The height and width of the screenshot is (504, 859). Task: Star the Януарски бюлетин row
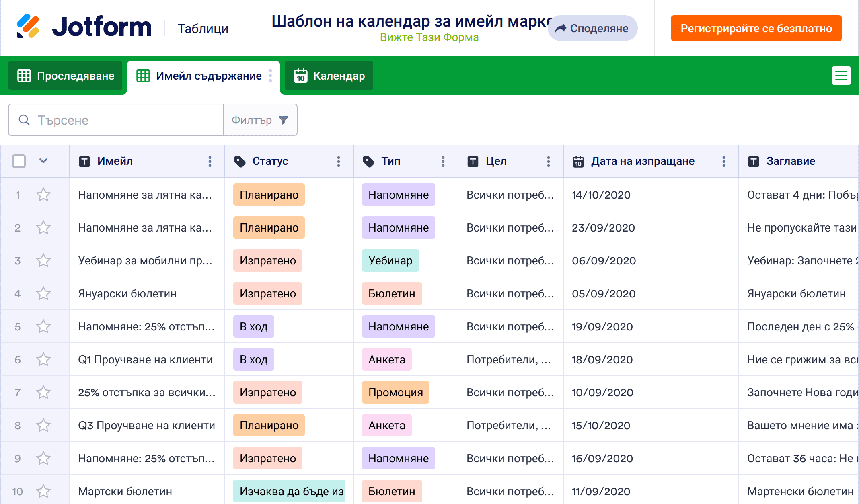pos(43,294)
